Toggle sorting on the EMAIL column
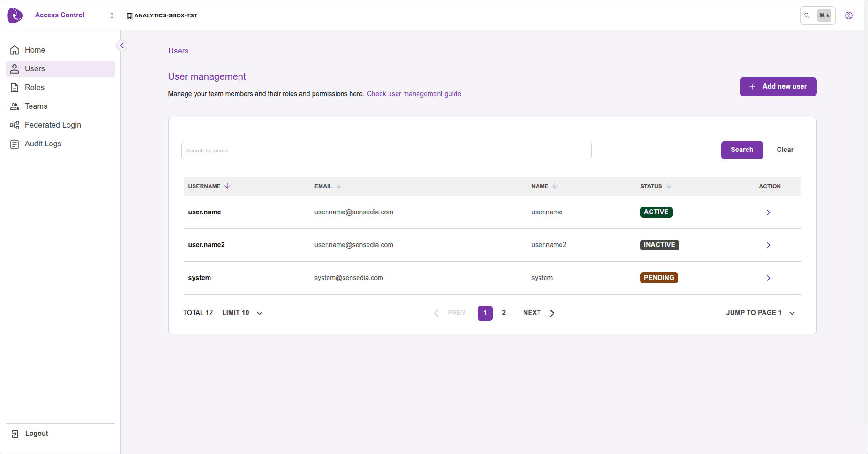Viewport: 868px width, 454px height. 339,186
